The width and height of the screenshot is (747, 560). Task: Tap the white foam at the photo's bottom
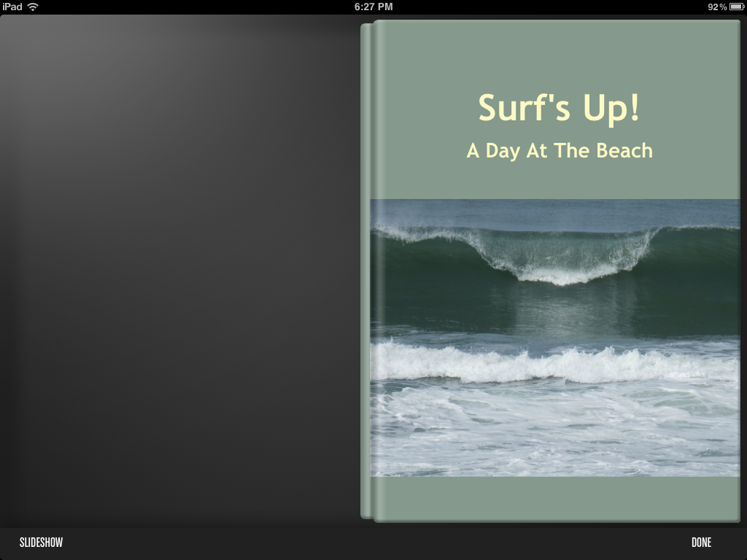(554, 437)
